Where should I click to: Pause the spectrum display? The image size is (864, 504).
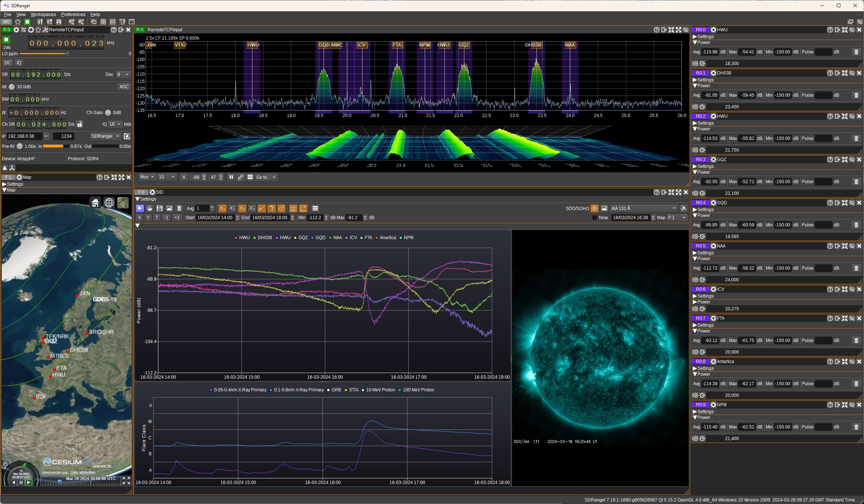click(x=231, y=177)
